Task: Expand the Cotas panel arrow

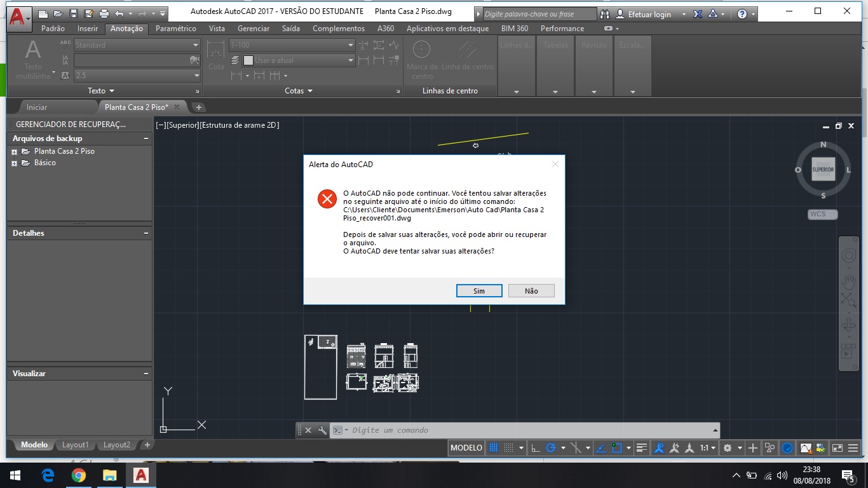Action: (x=310, y=91)
